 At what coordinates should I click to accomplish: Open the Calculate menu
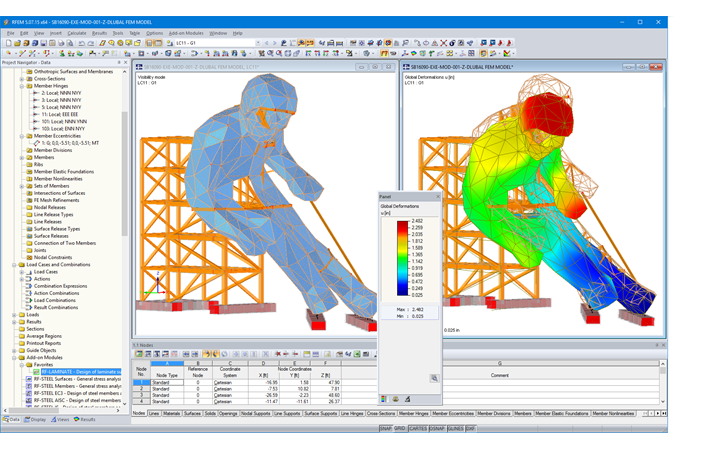[x=77, y=33]
